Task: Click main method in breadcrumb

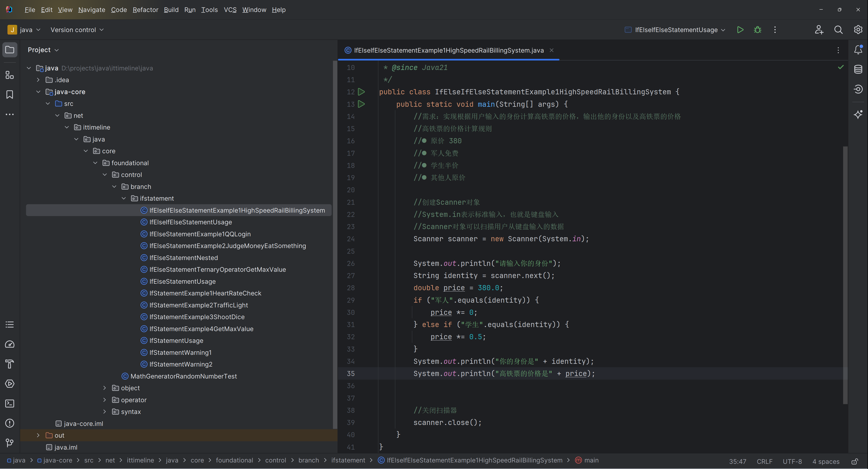Action: [x=587, y=460]
